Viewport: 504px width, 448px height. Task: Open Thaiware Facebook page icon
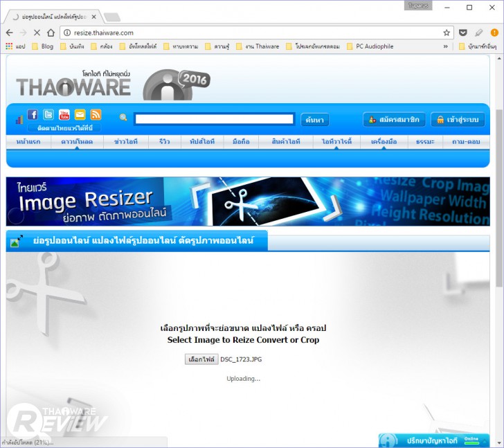[x=33, y=114]
